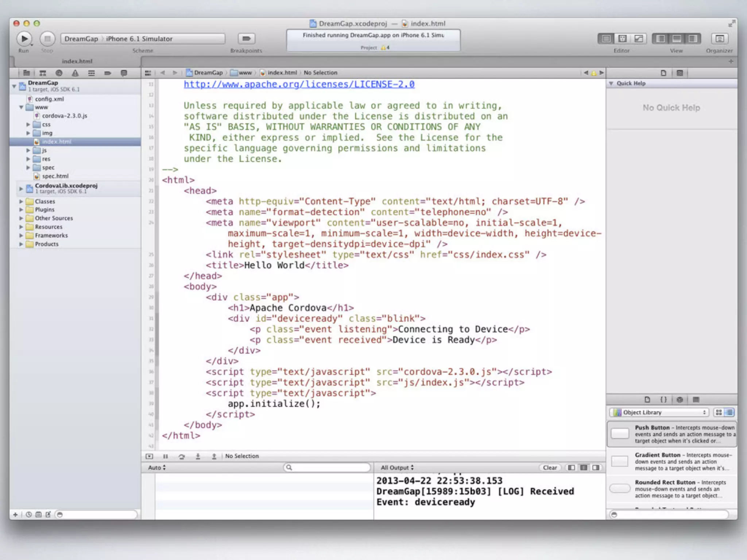
Task: Toggle the Breakpoints button
Action: click(x=246, y=39)
